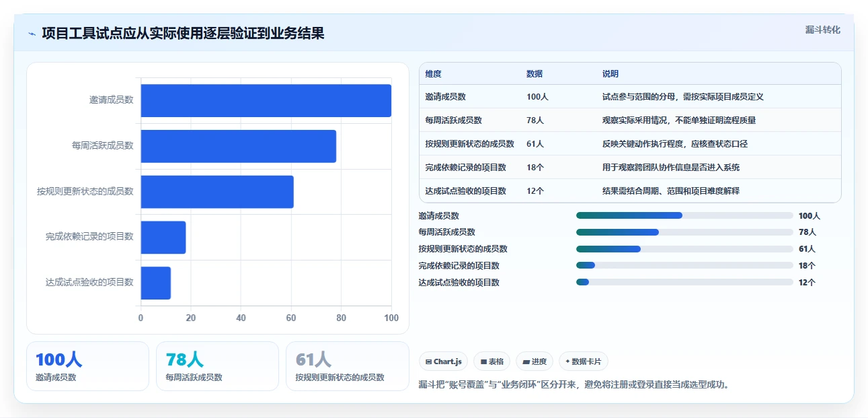Image resolution: width=868 pixels, height=418 pixels.
Task: Click the 按规则更新状态的成员数 chart axis label
Action: click(x=85, y=191)
